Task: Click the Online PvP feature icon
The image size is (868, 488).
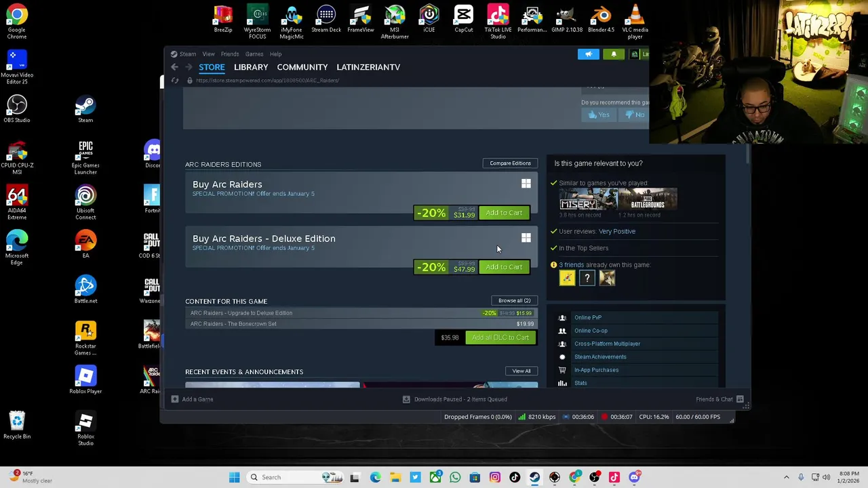Action: 562,317
